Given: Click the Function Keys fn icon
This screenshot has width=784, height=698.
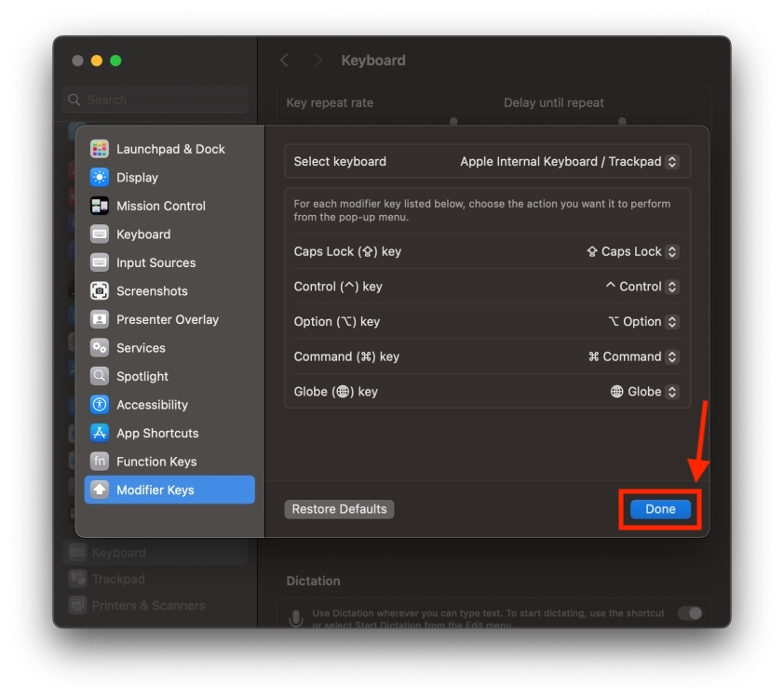Looking at the screenshot, I should 100,462.
